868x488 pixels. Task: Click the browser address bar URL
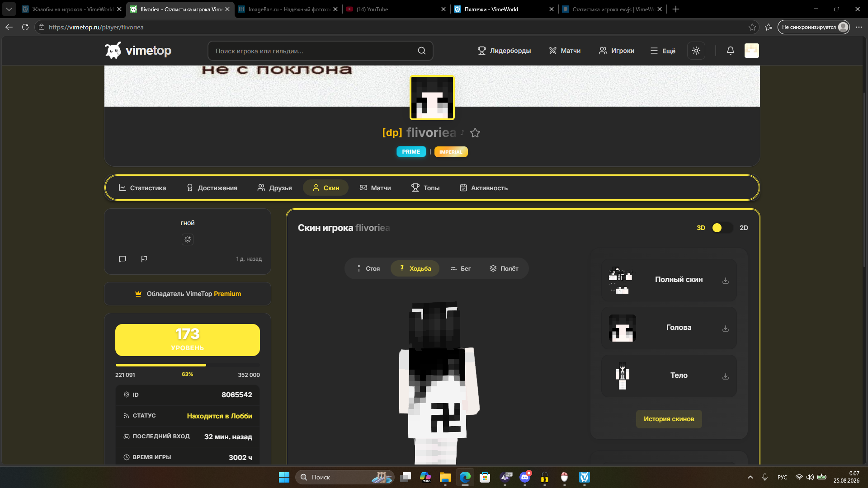tap(96, 27)
